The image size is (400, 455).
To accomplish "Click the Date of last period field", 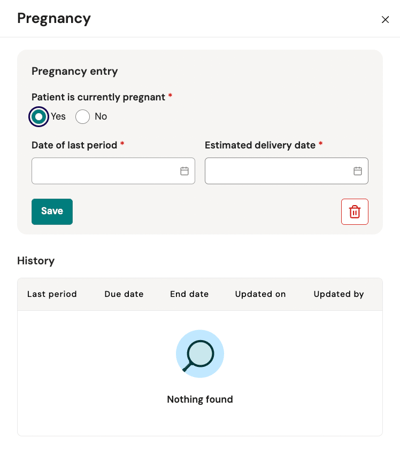I will (x=113, y=171).
